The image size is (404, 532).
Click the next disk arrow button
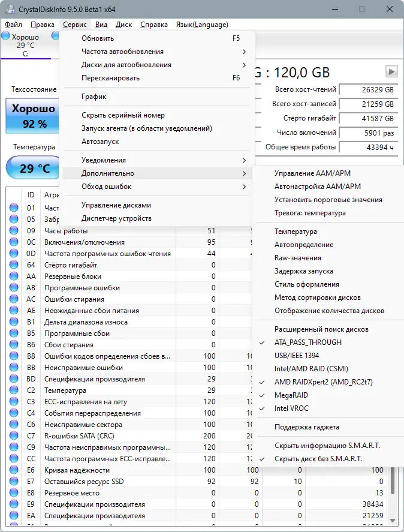tap(391, 71)
